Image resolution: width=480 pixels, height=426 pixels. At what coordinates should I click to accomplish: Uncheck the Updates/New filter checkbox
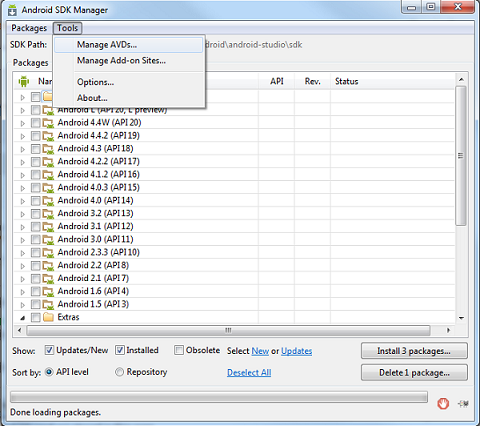pos(49,350)
